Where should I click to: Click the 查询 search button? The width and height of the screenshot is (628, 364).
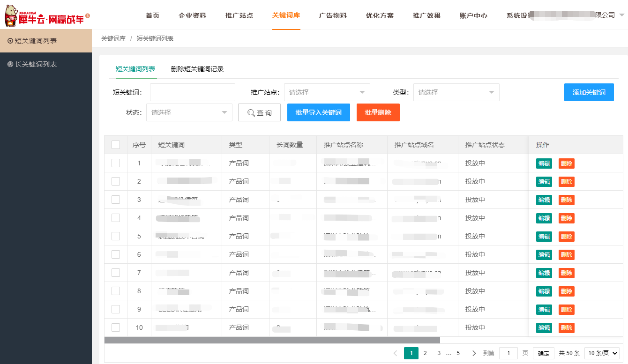click(x=259, y=112)
